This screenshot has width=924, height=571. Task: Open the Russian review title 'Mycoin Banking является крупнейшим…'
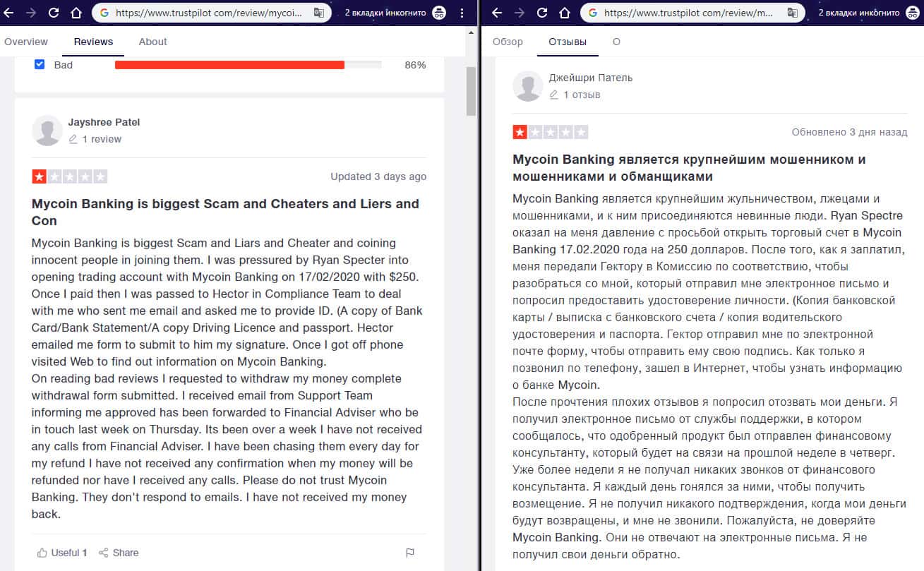[689, 167]
